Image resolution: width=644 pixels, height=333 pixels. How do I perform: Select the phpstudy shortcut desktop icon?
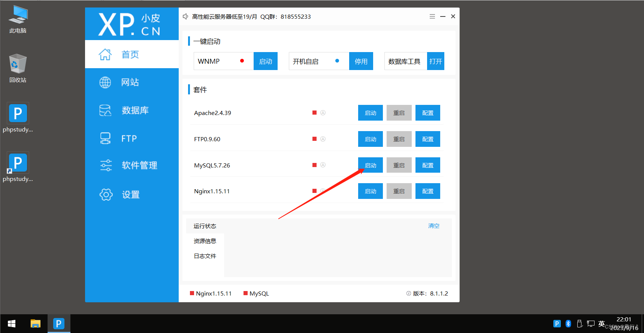point(18,167)
